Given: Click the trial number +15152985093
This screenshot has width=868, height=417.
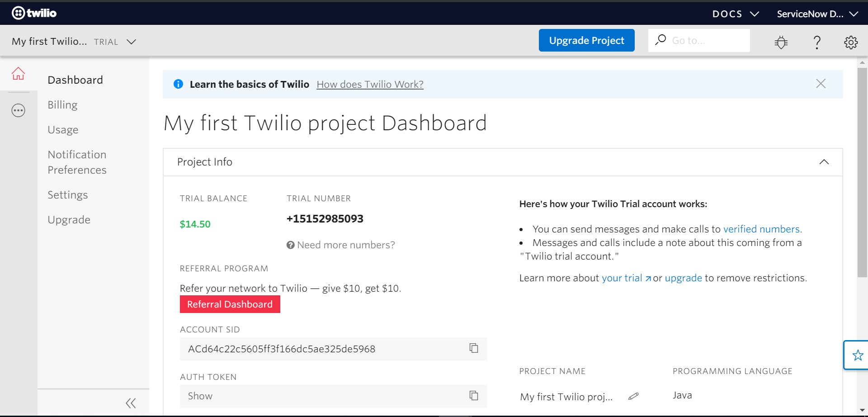Looking at the screenshot, I should click(x=325, y=219).
